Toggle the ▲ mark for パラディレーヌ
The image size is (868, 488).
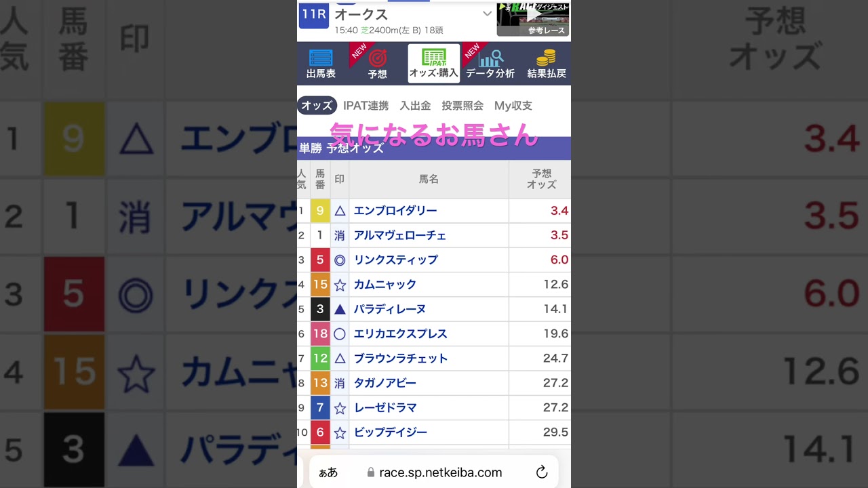(x=339, y=309)
